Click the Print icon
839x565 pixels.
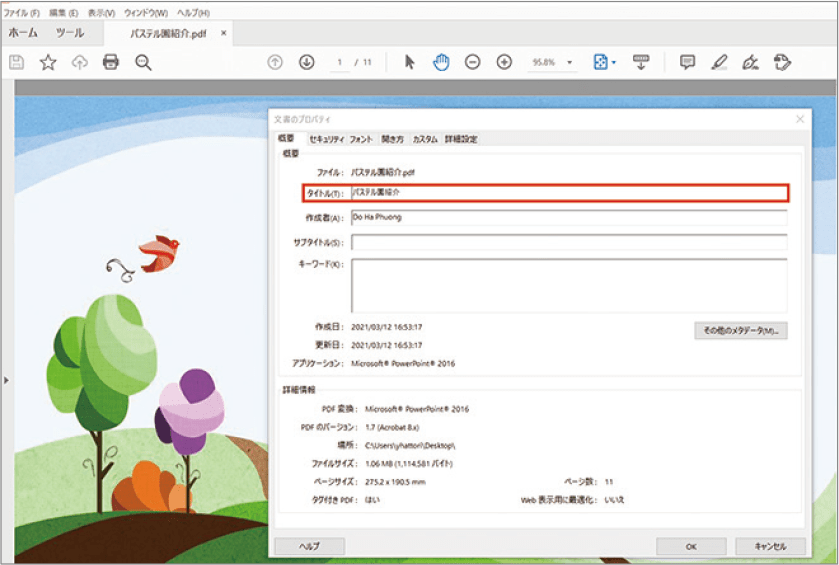click(111, 62)
